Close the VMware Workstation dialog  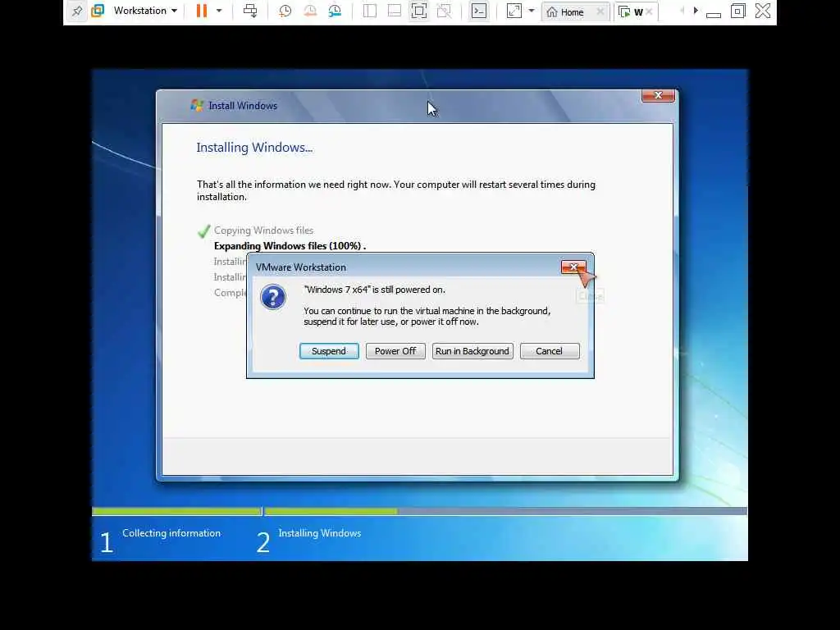tap(573, 267)
